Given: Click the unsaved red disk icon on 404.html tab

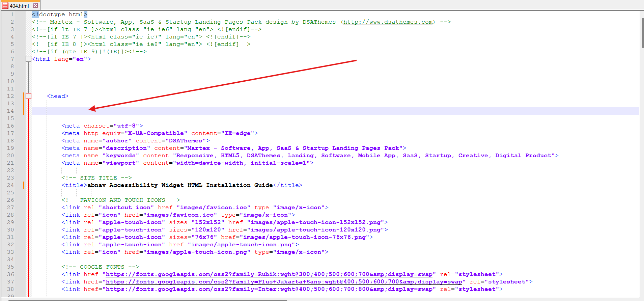Looking at the screenshot, I should tap(5, 5).
